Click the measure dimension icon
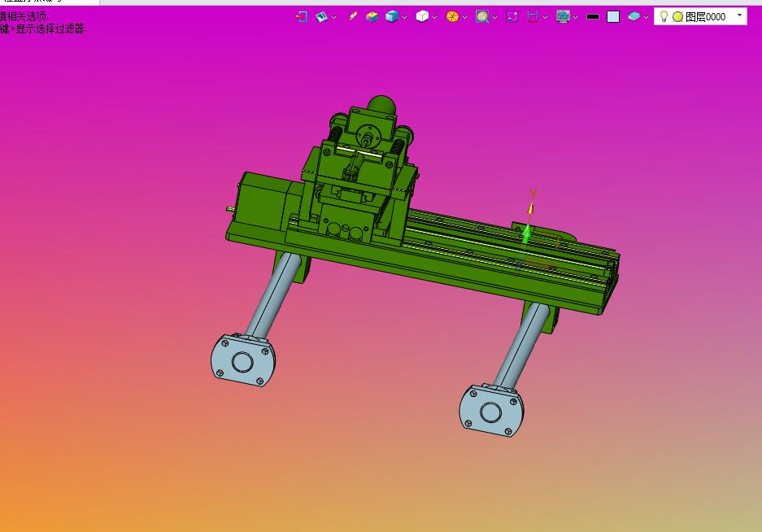 (533, 17)
